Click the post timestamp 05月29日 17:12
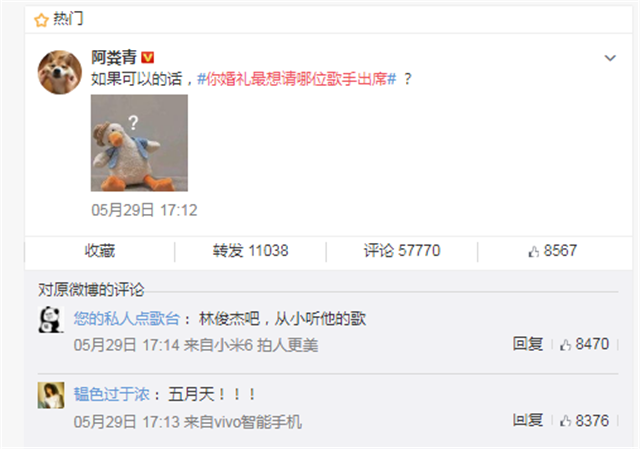Viewport: 640px width, 449px height. tap(144, 210)
